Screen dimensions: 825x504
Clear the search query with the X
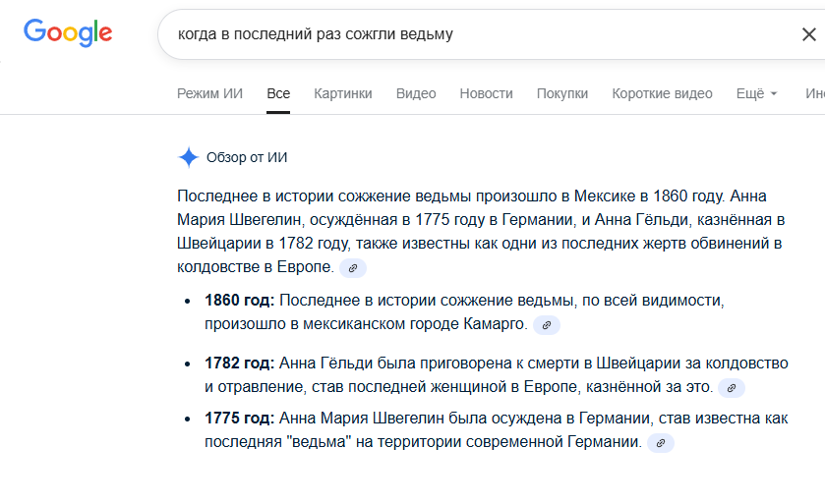click(x=808, y=34)
